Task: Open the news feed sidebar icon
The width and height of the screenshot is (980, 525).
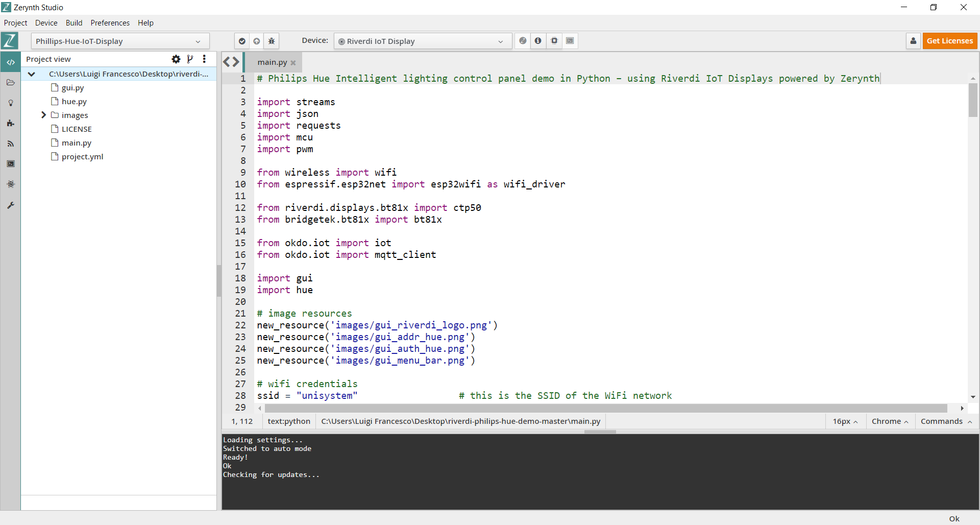Action: [10, 144]
